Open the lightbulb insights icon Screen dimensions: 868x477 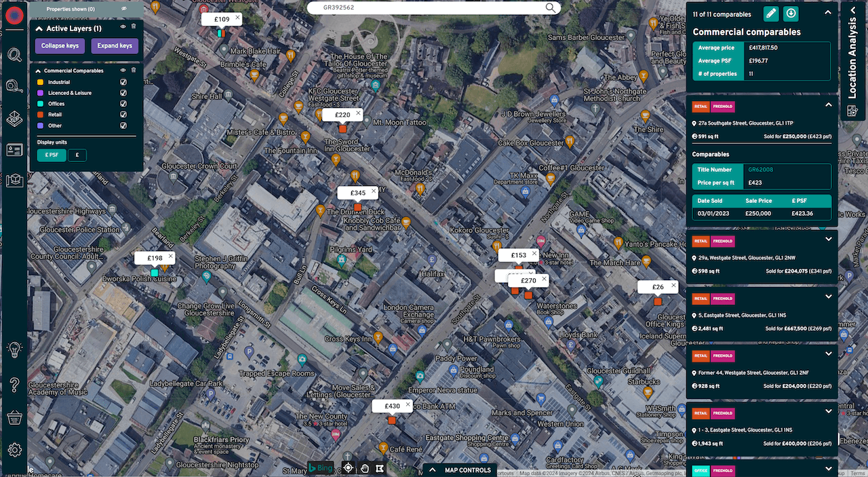(x=14, y=349)
